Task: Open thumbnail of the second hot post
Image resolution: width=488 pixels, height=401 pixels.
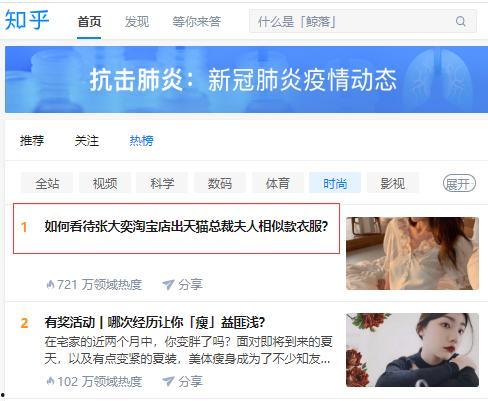Action: [412, 350]
